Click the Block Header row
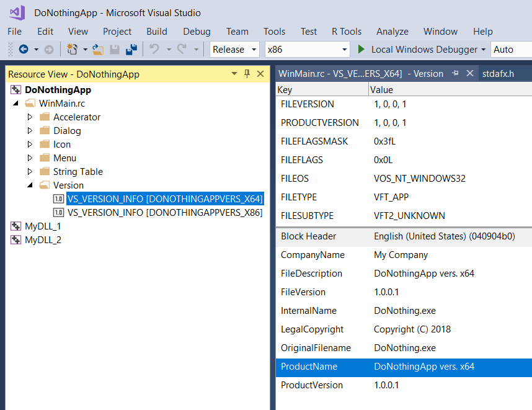The image size is (532, 410). coord(404,236)
